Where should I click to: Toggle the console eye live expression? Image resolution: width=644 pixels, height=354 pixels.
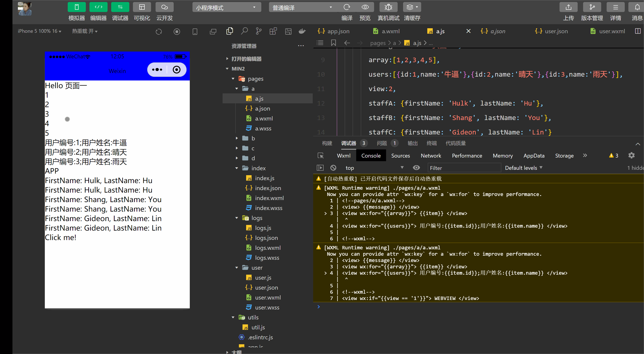pos(416,168)
